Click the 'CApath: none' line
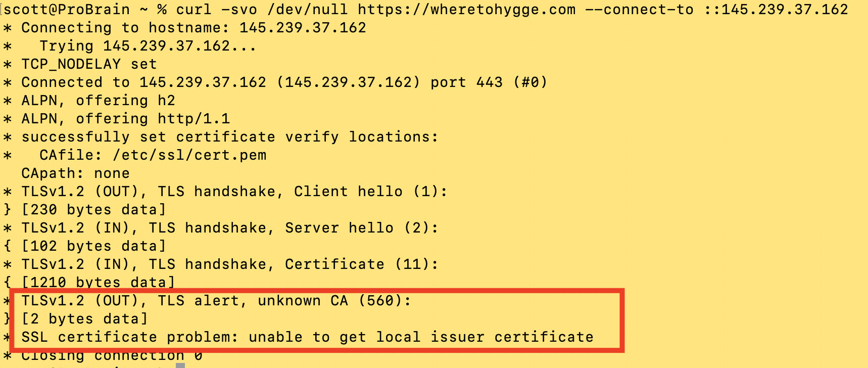The width and height of the screenshot is (868, 368). click(x=75, y=173)
